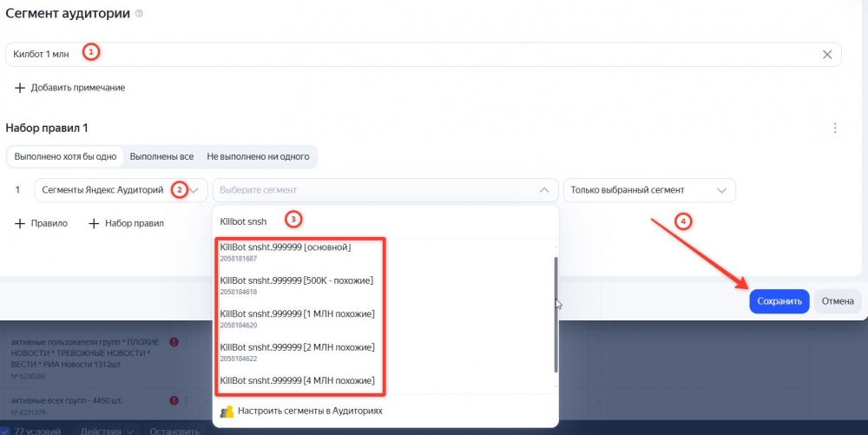Open the three-dot menu on the 4450 шт. row
The width and height of the screenshot is (868, 435).
point(186,400)
